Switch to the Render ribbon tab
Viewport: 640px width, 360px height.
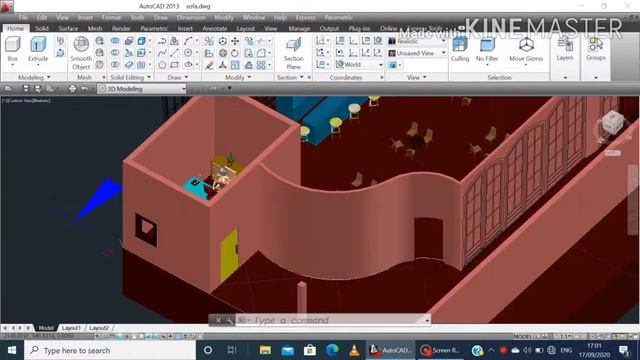point(121,28)
